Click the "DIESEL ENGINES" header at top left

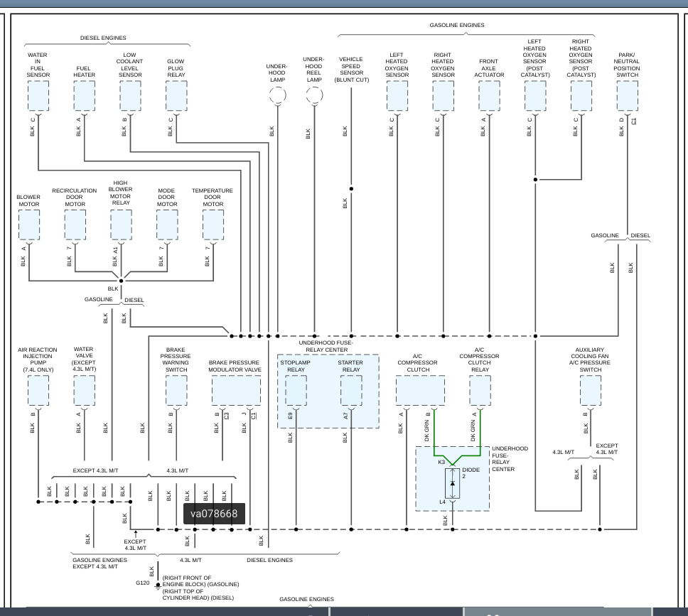(x=103, y=38)
